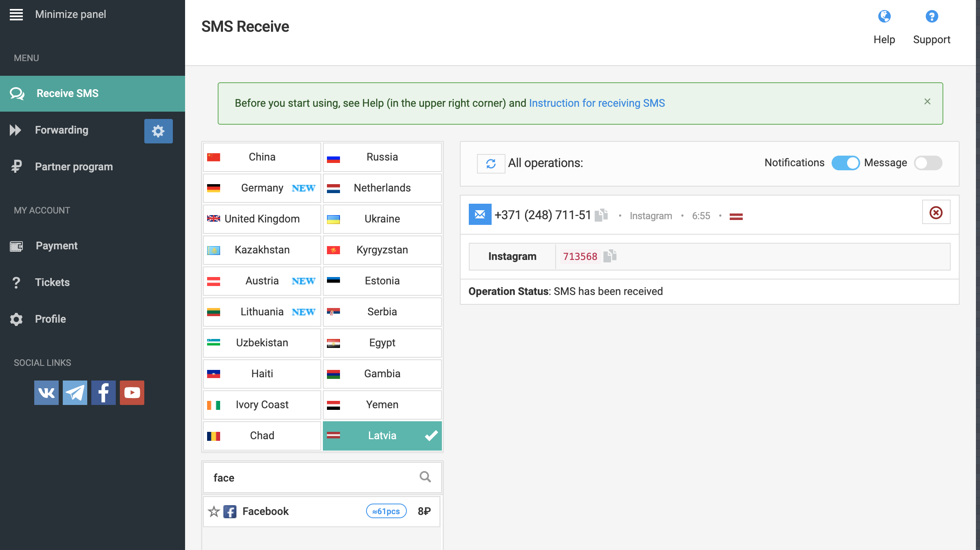This screenshot has width=980, height=550.
Task: Select China from country list
Action: tap(262, 157)
